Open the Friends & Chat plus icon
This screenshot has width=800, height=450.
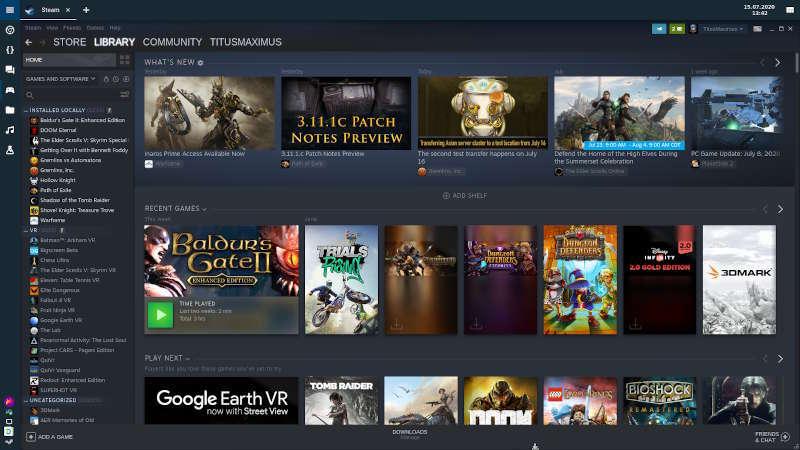coord(786,437)
